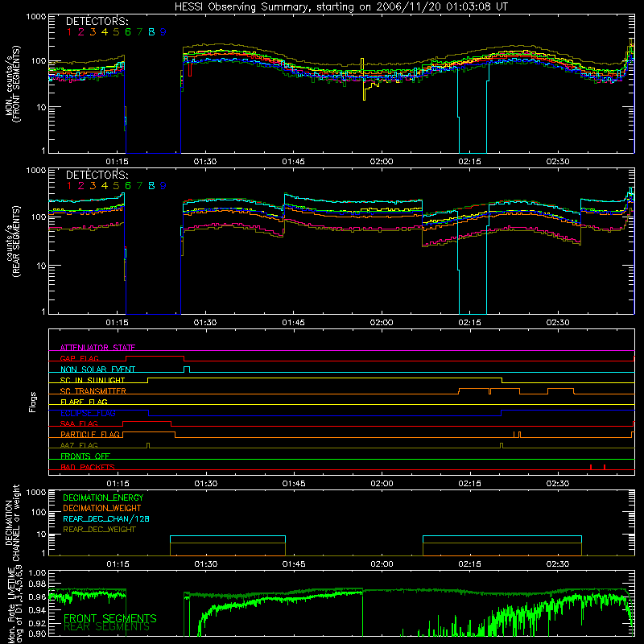
Task: Click the Flags vertical axis label
Action: click(x=33, y=402)
